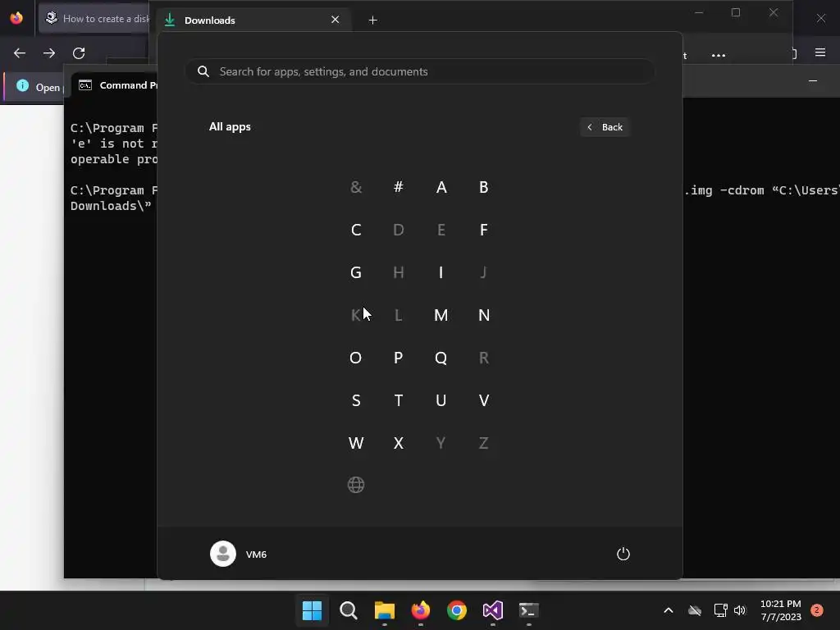Image resolution: width=840 pixels, height=630 pixels.
Task: Open taskbar Search
Action: [x=348, y=610]
